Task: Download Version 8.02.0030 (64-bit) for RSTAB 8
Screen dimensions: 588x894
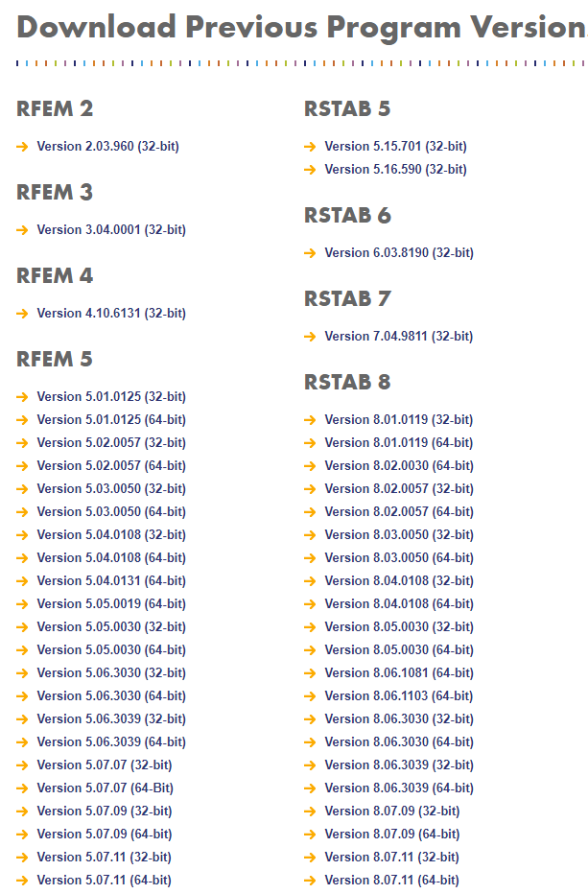Action: pos(399,465)
